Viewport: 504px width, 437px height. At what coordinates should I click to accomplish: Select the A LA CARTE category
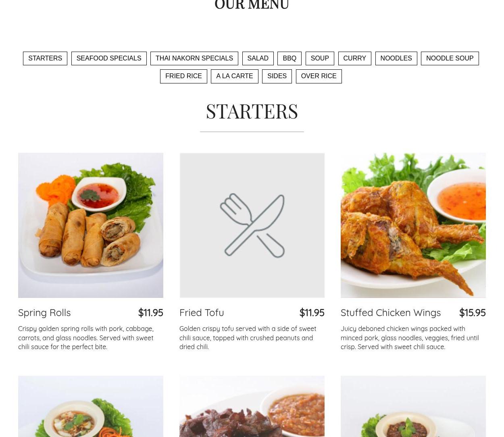point(235,76)
